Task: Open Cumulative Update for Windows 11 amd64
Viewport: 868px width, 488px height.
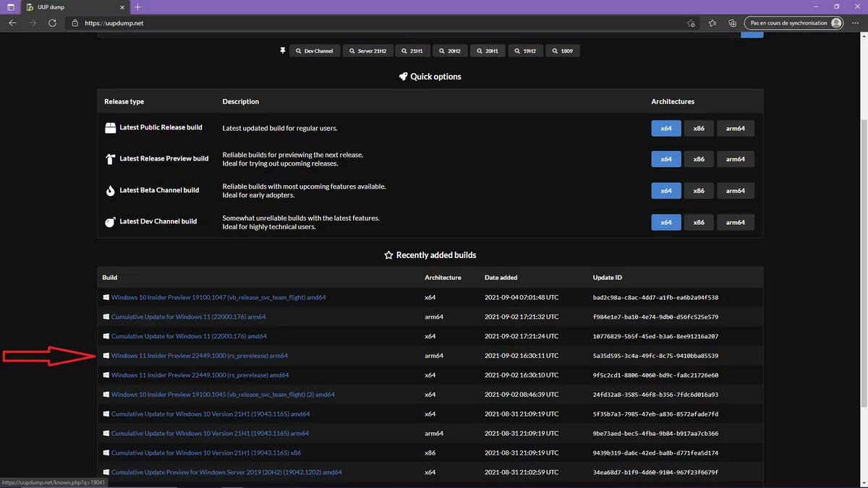Action: pyautogui.click(x=188, y=336)
